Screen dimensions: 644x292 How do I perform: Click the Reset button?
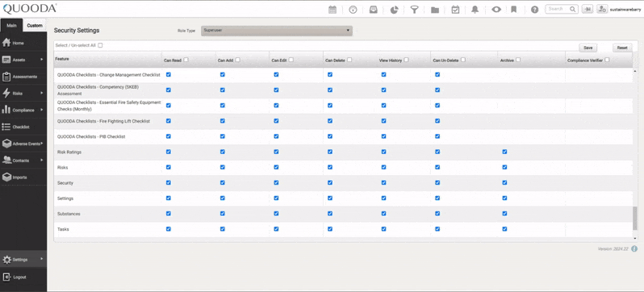[622, 48]
